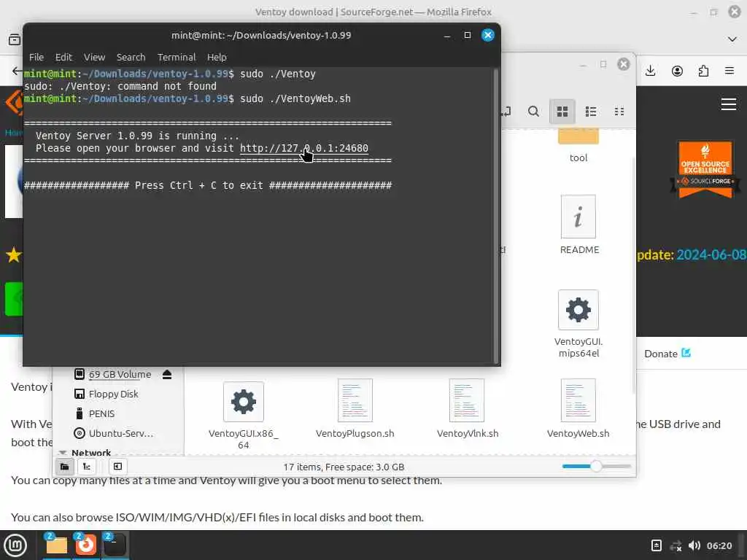747x560 pixels.
Task: Click search icon in file manager toolbar
Action: click(x=533, y=112)
